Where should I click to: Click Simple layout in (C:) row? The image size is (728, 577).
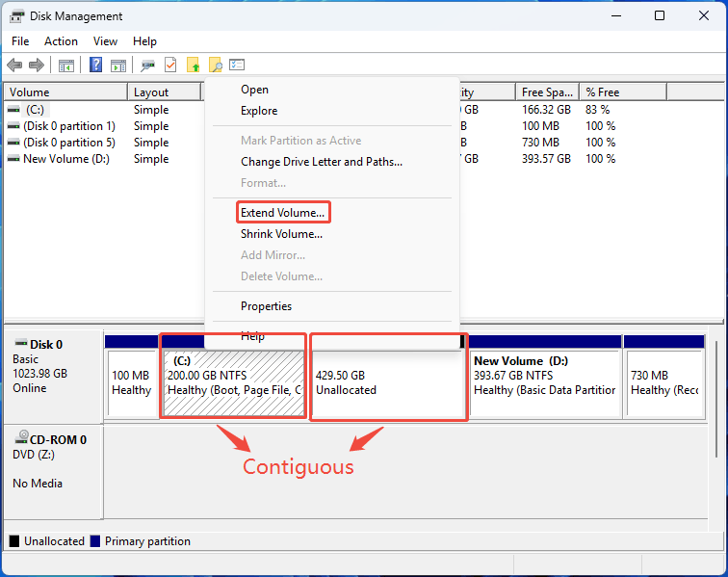[x=151, y=110]
